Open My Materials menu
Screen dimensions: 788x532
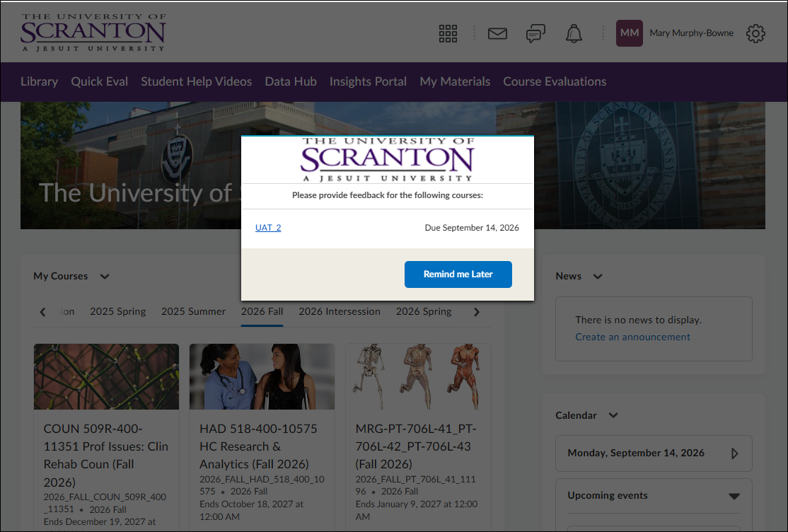455,81
